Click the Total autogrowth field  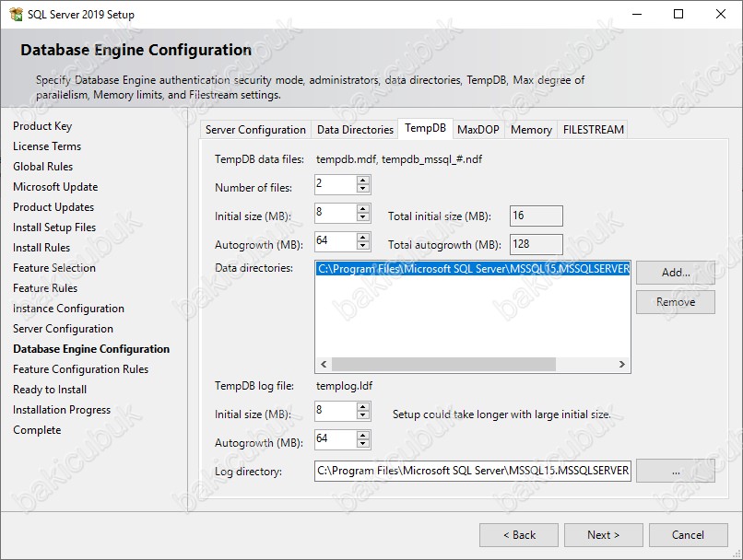[537, 244]
